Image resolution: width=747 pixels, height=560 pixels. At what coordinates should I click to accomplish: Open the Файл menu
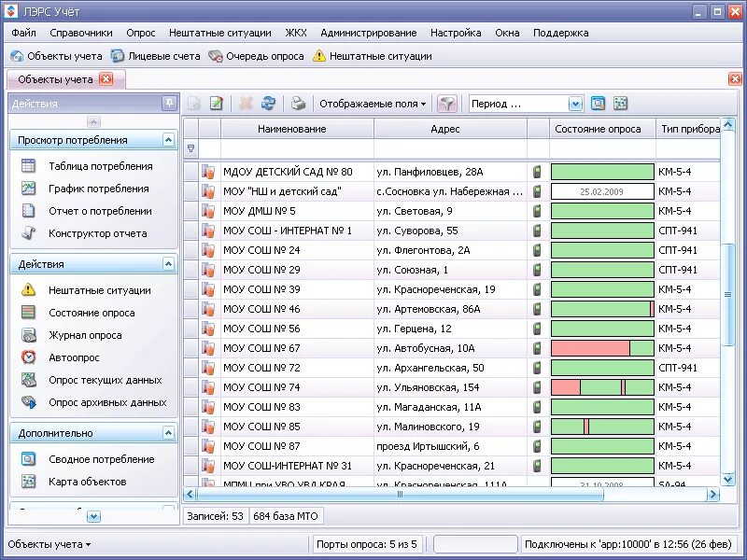click(24, 33)
